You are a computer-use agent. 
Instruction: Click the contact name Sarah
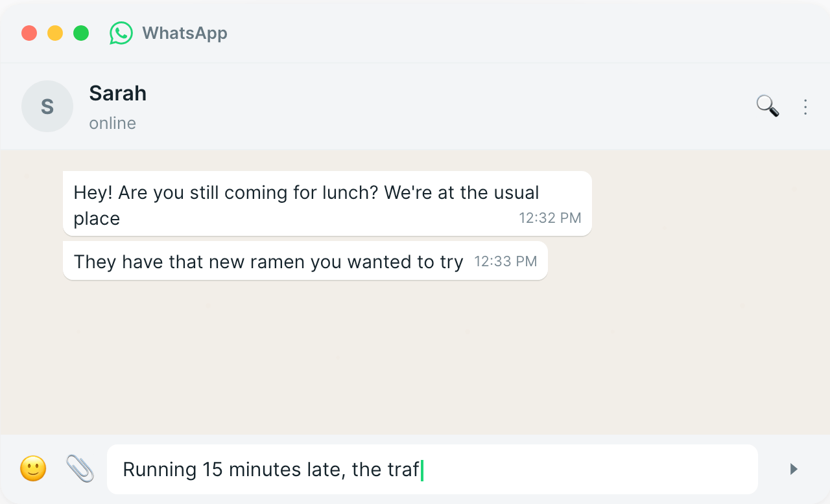pos(117,93)
